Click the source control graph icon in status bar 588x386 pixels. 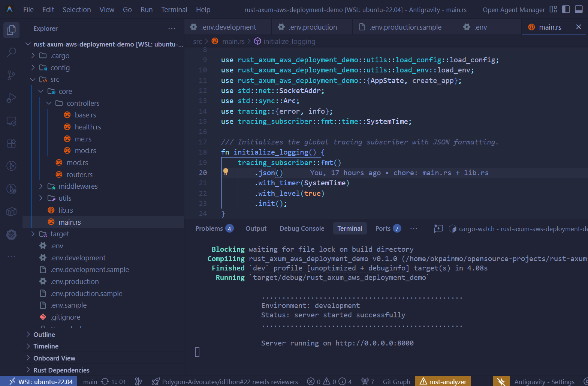[x=138, y=381]
